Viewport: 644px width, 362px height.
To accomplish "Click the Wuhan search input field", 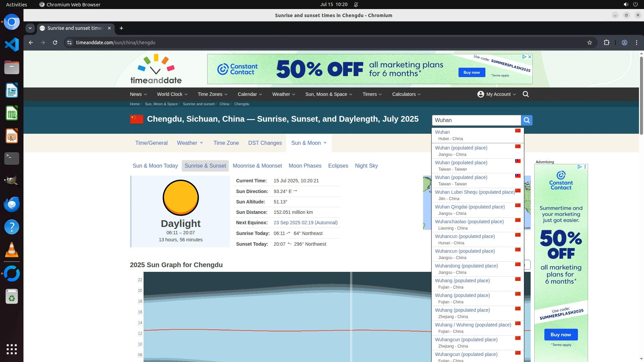I will pos(476,120).
